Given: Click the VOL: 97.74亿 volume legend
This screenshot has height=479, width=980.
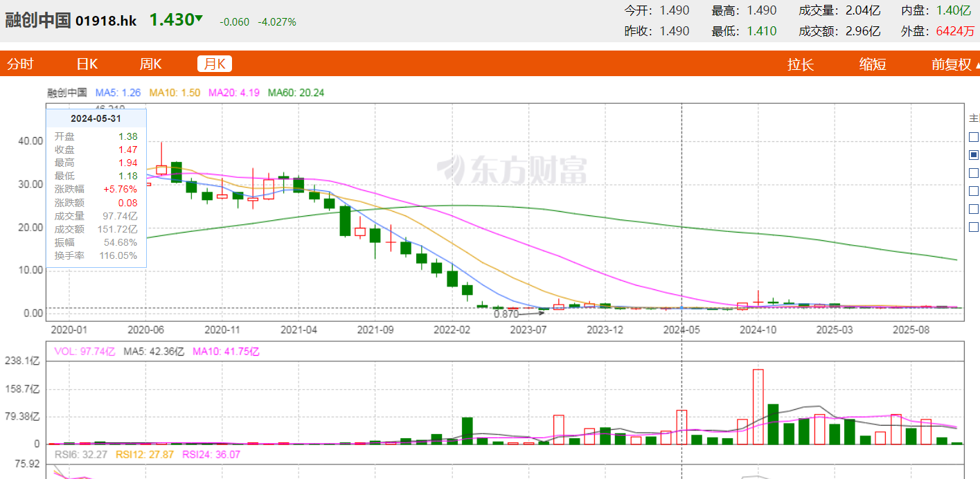Looking at the screenshot, I should 85,352.
